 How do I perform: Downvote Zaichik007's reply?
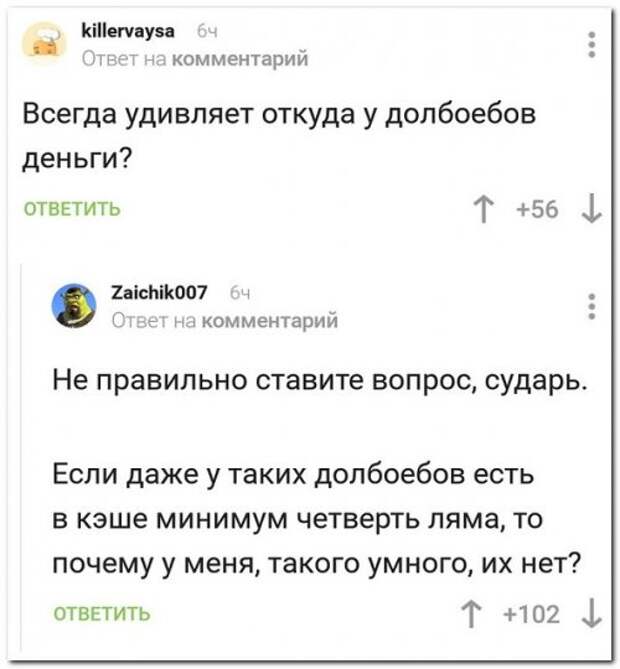pyautogui.click(x=592, y=614)
